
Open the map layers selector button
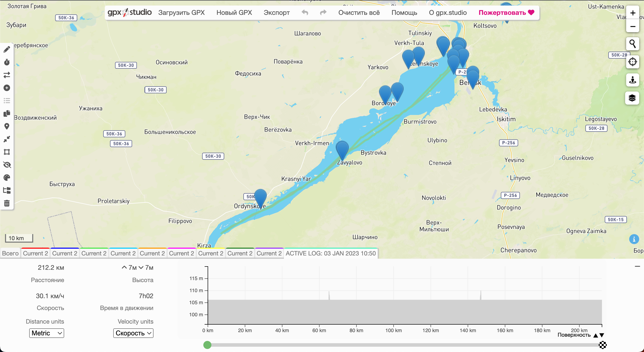click(632, 98)
